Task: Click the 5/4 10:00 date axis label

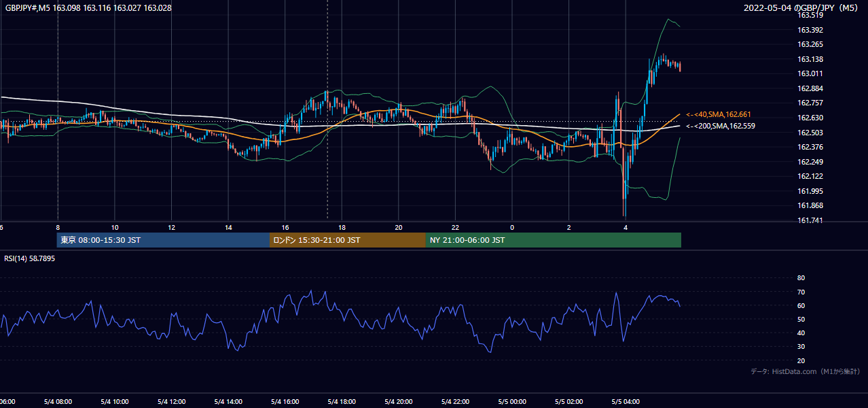Action: (x=115, y=402)
